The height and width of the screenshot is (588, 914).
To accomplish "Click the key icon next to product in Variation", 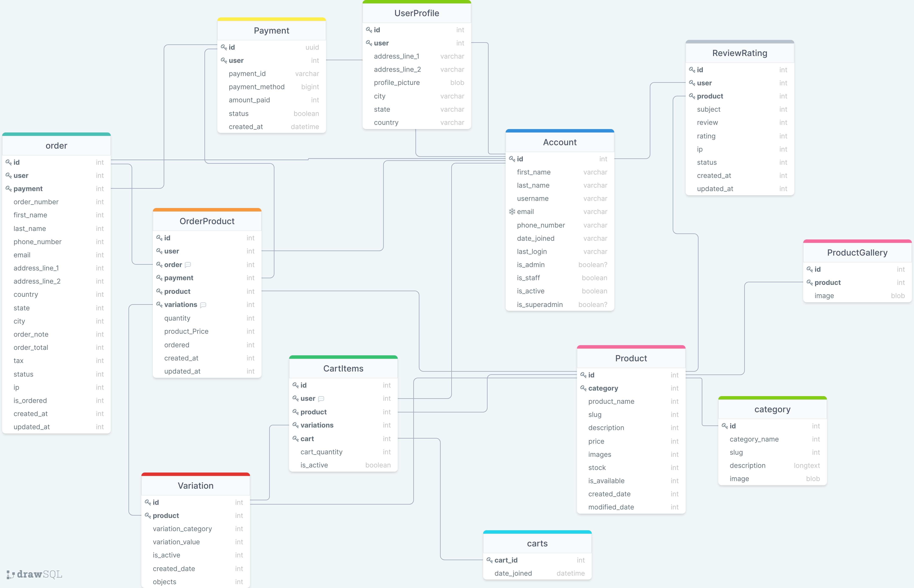I will [149, 515].
